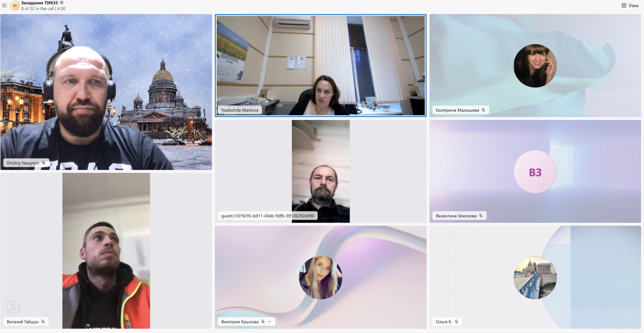Click muted mic icon next to Валентина Земскова
Screen dimensions: 644x333
[480, 216]
